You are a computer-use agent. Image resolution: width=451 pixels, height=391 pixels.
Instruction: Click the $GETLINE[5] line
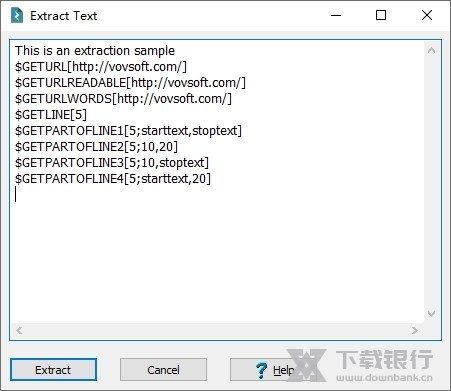click(51, 115)
